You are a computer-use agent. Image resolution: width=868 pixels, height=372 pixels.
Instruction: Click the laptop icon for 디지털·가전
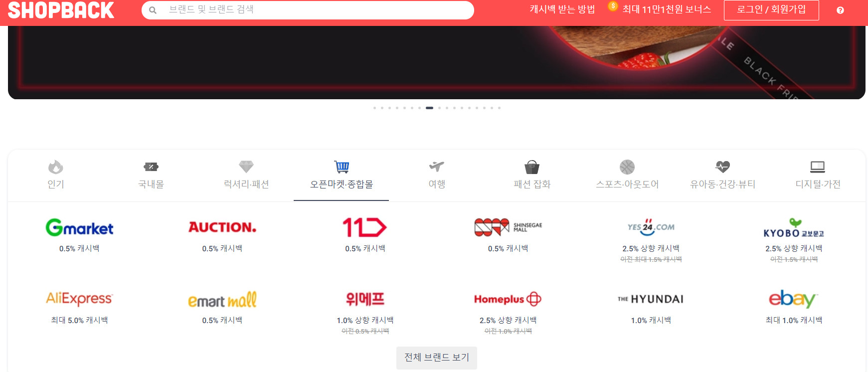pos(818,167)
